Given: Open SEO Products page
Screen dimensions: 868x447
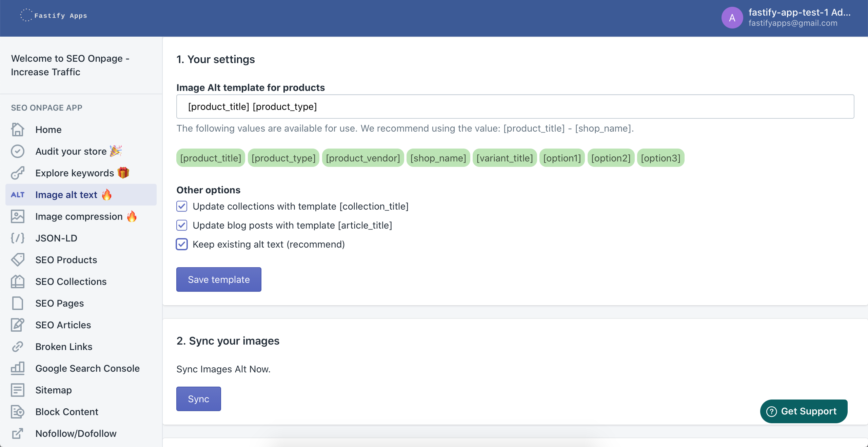Looking at the screenshot, I should (x=81, y=260).
